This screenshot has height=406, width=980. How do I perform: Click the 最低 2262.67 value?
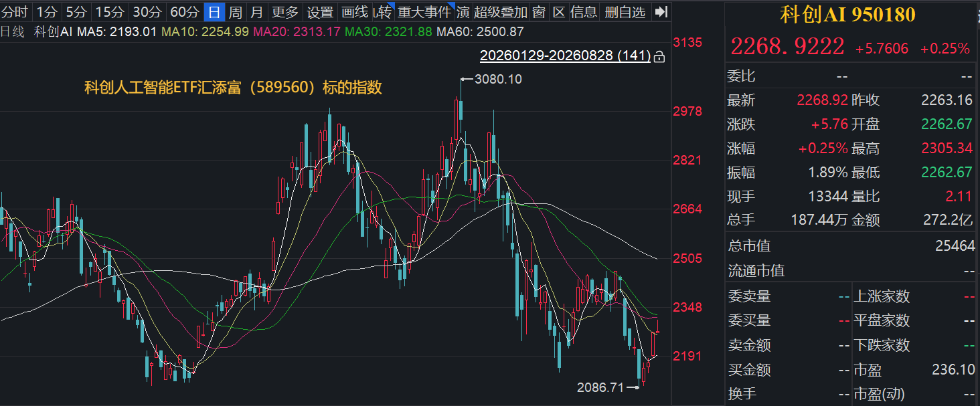tap(947, 173)
